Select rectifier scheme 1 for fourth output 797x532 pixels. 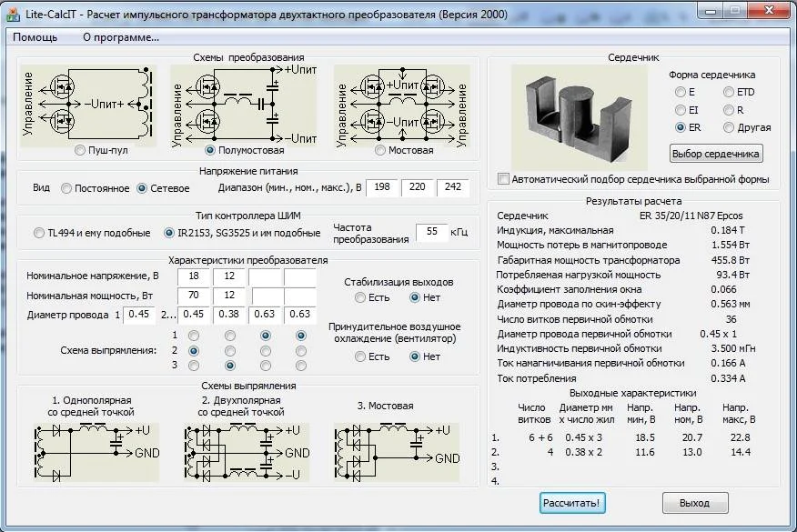tap(301, 336)
